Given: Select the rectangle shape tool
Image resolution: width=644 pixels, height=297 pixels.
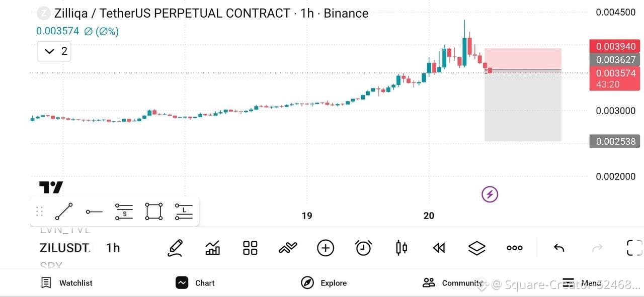Looking at the screenshot, I should (x=154, y=212).
